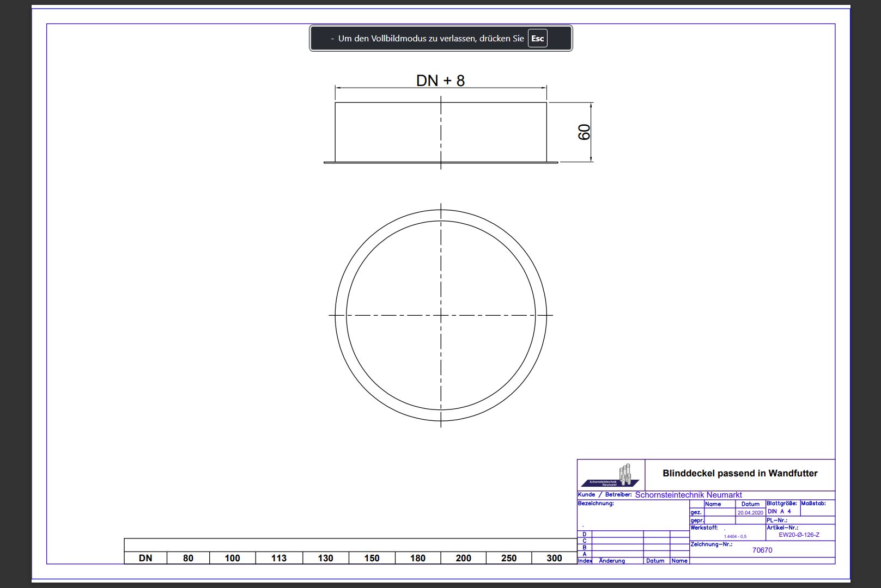Image resolution: width=881 pixels, height=588 pixels.
Task: Click the customer name 'Schornsteintechnik Neumarkt' text
Action: (688, 495)
